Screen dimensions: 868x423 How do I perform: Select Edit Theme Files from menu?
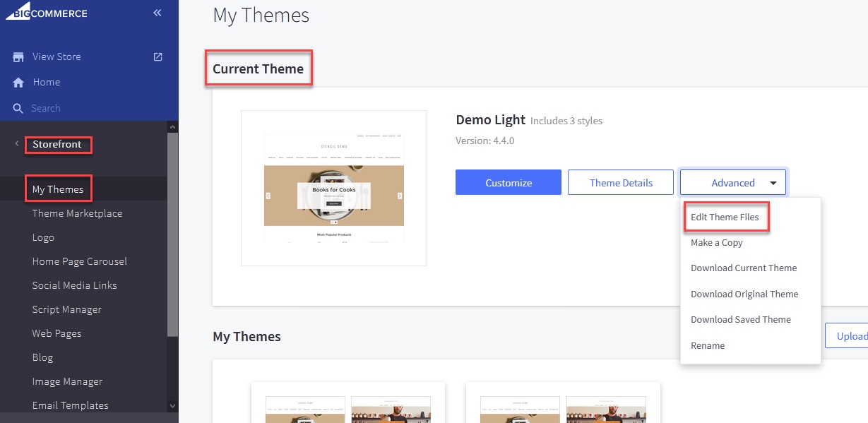point(725,218)
